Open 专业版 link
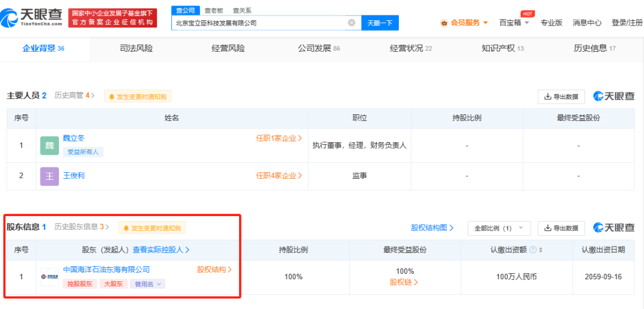 551,23
